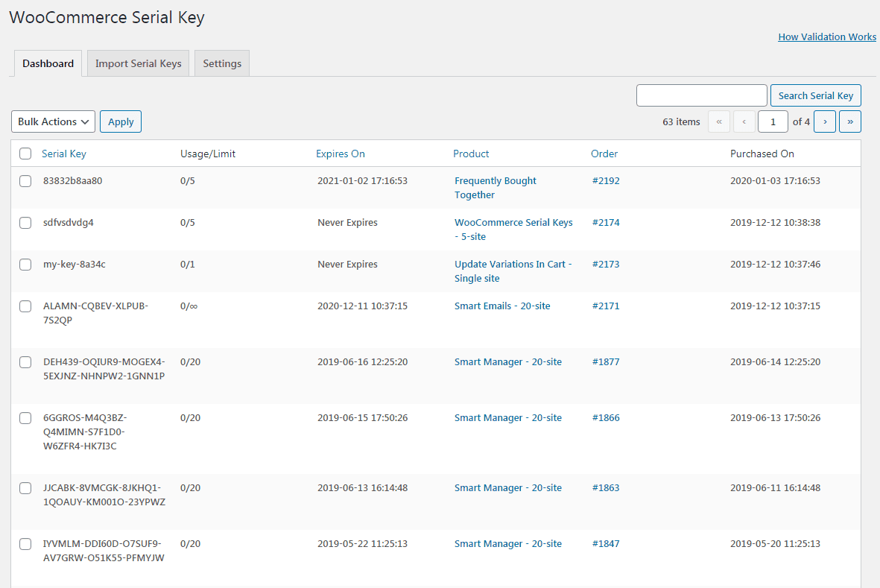
Task: Click the 63 items count label
Action: pos(681,121)
